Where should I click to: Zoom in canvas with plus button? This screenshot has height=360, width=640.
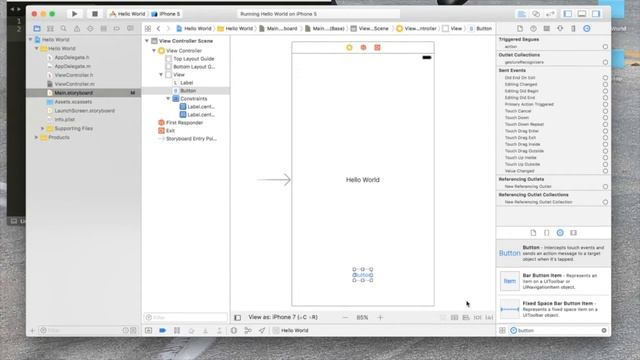pyautogui.click(x=380, y=317)
